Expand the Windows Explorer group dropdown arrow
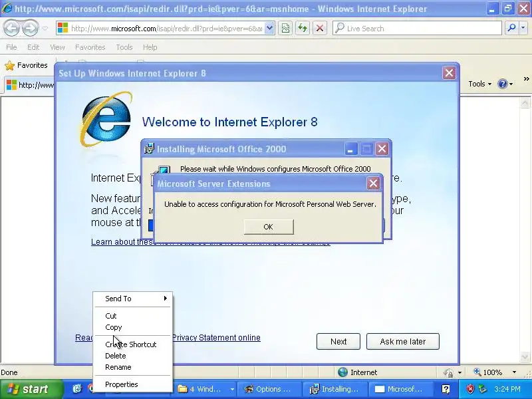Image resolution: width=532 pixels, height=399 pixels. (232, 389)
